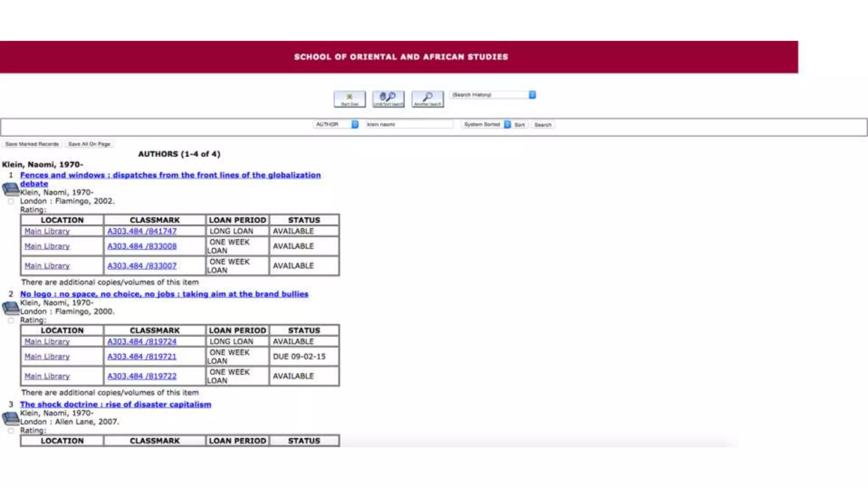
Task: Click book icon beside The shock doctrine
Action: [x=11, y=418]
